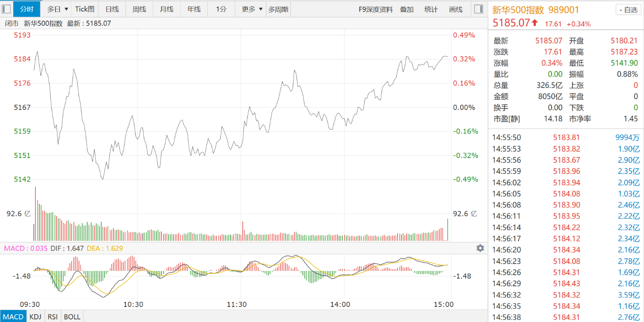Viewport: 644px width, 322px height.
Task: Toggle the right sidebar panel icon
Action: click(478, 9)
